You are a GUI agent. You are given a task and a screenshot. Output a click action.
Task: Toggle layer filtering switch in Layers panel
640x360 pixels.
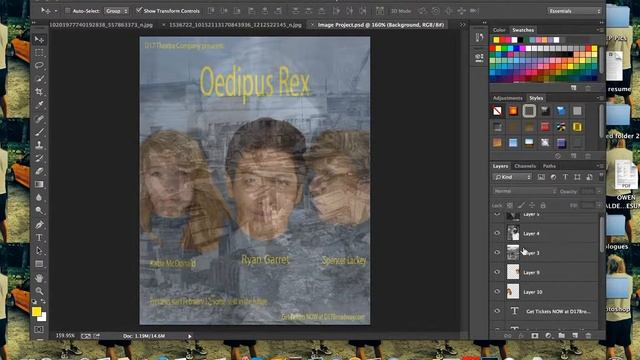pos(601,176)
